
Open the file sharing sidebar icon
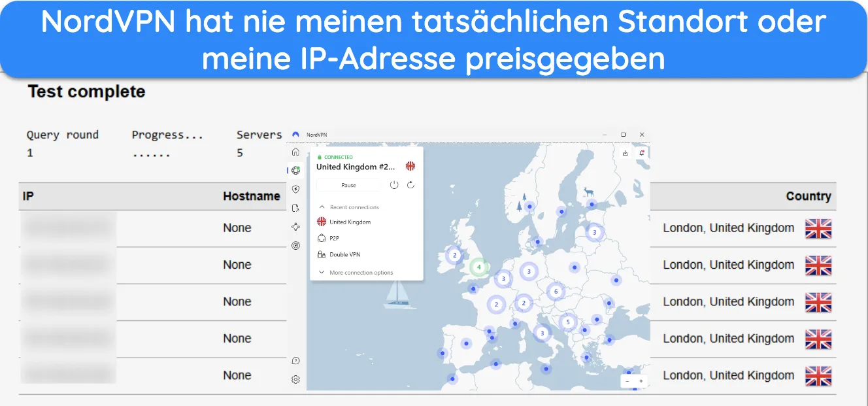pyautogui.click(x=295, y=208)
